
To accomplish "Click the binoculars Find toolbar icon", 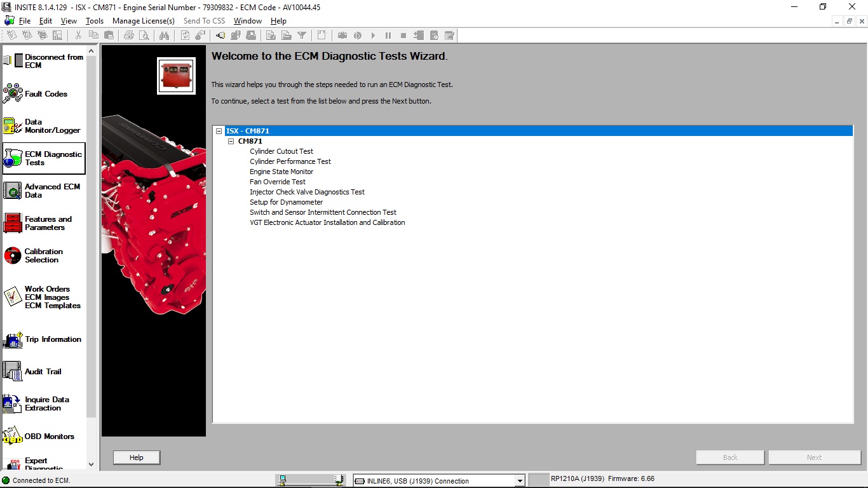I will tap(165, 36).
